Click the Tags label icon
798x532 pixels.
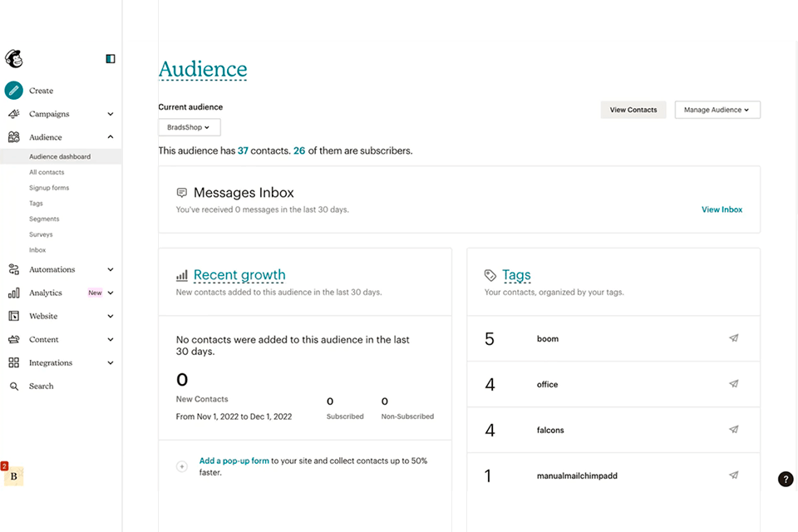click(490, 275)
